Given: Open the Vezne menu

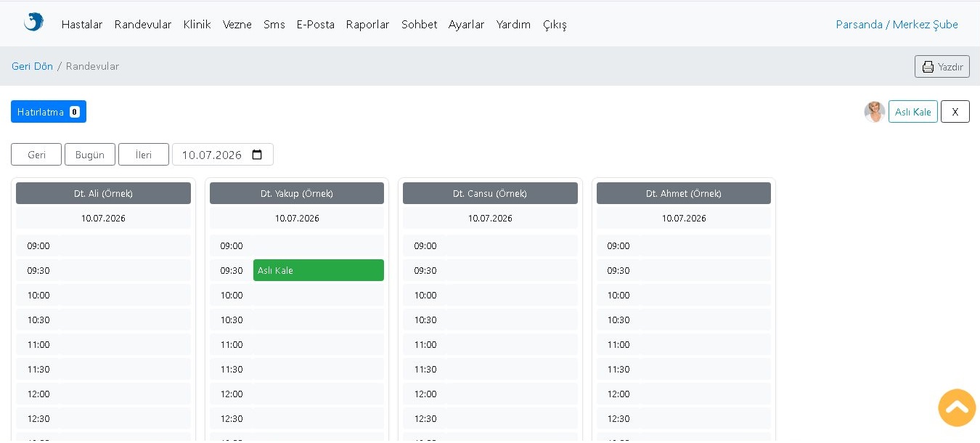Looking at the screenshot, I should point(237,25).
